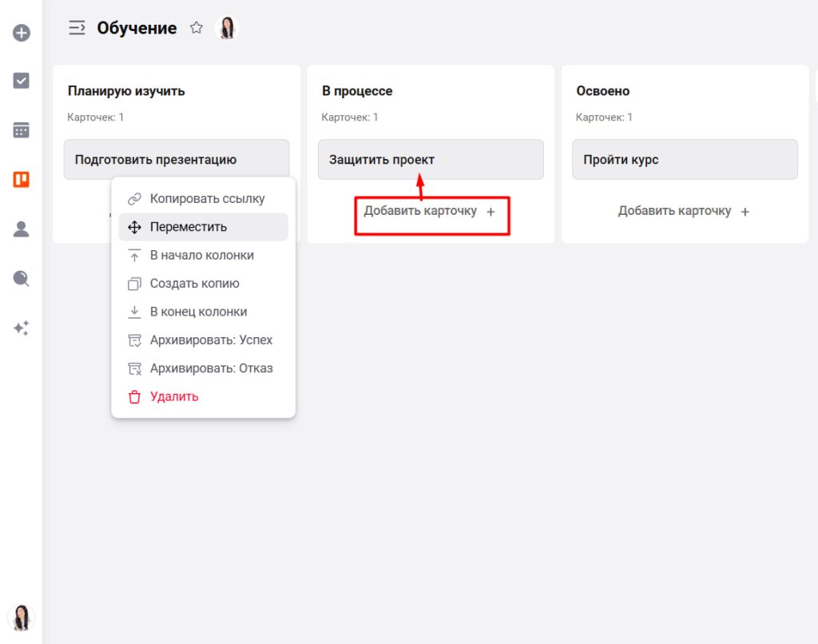Image resolution: width=818 pixels, height=644 pixels.
Task: Click the plus icon in left sidebar
Action: 22,34
